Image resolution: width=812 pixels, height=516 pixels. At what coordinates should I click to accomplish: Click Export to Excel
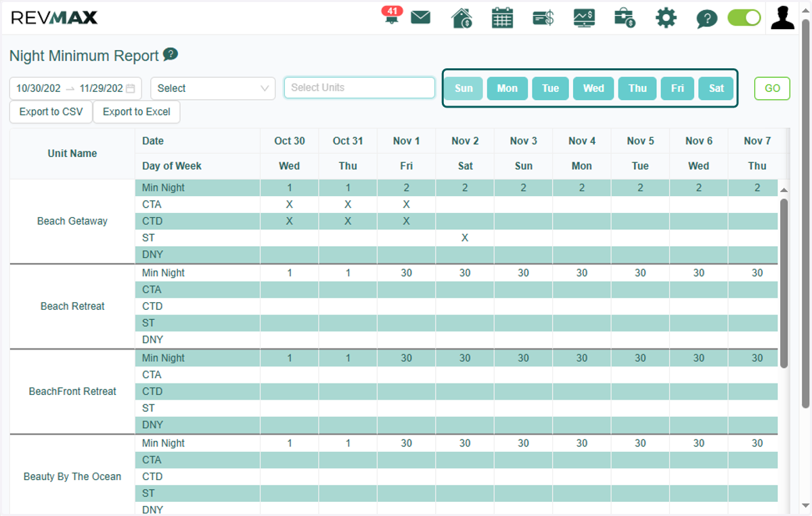pos(137,112)
